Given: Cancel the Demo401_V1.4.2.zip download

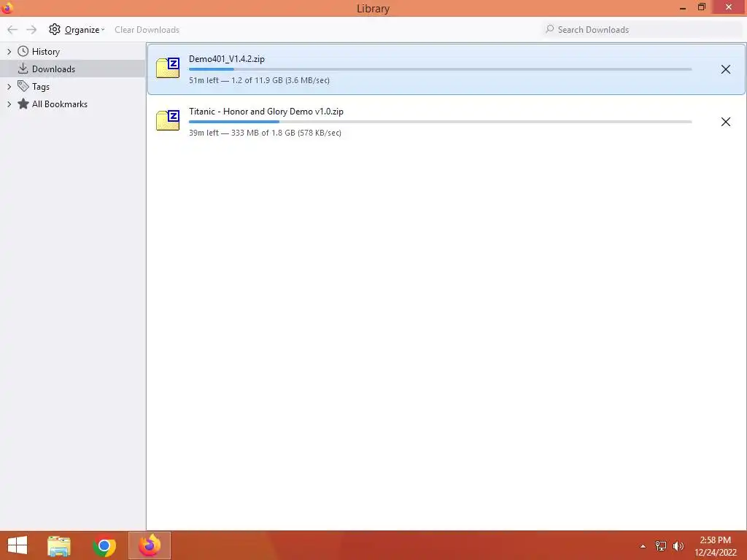Looking at the screenshot, I should click(x=726, y=69).
